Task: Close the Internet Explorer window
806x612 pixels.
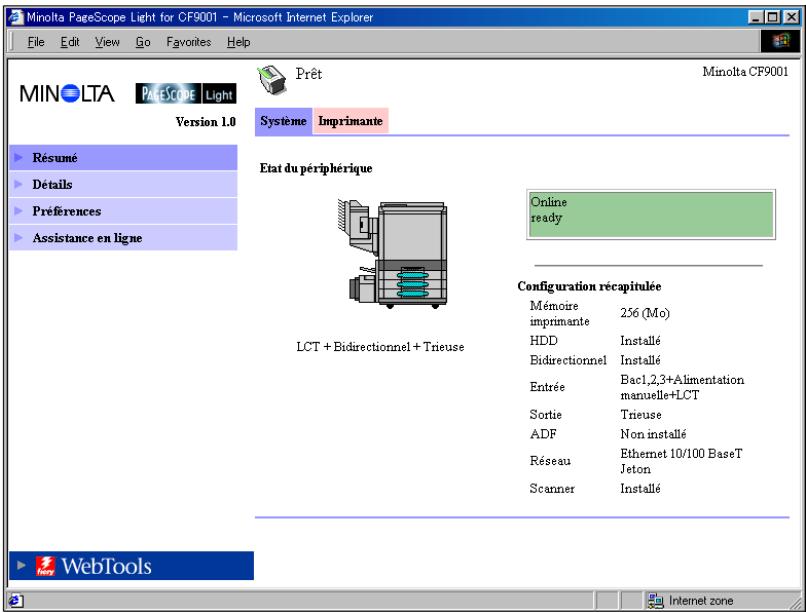Action: (x=791, y=17)
